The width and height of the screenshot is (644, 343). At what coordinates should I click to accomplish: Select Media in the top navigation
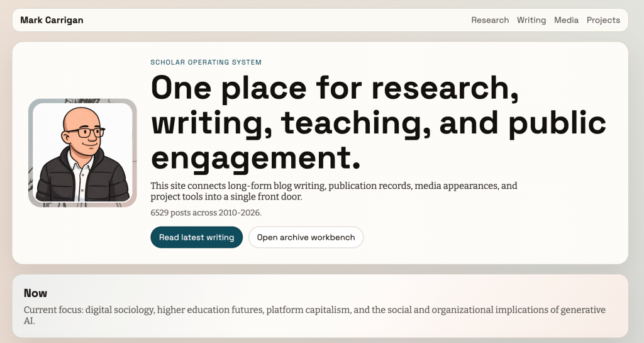point(566,20)
